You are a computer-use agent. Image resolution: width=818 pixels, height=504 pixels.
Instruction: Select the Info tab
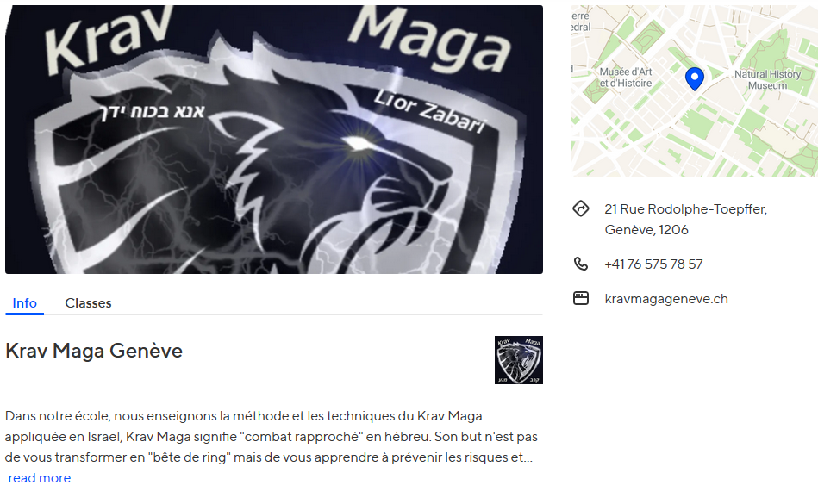coord(24,303)
